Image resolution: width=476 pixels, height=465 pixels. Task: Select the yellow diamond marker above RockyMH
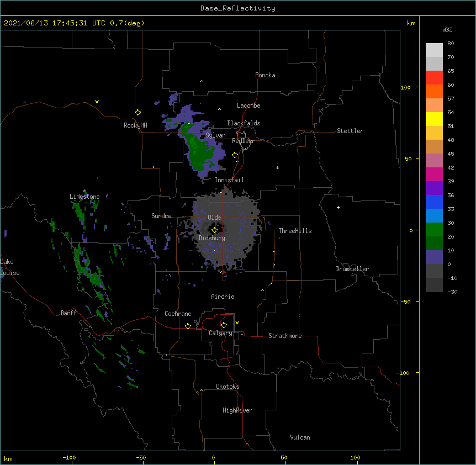pos(137,113)
